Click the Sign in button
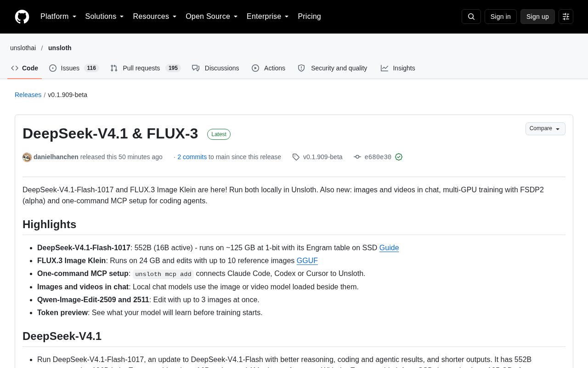This screenshot has width=588, height=368. click(501, 17)
